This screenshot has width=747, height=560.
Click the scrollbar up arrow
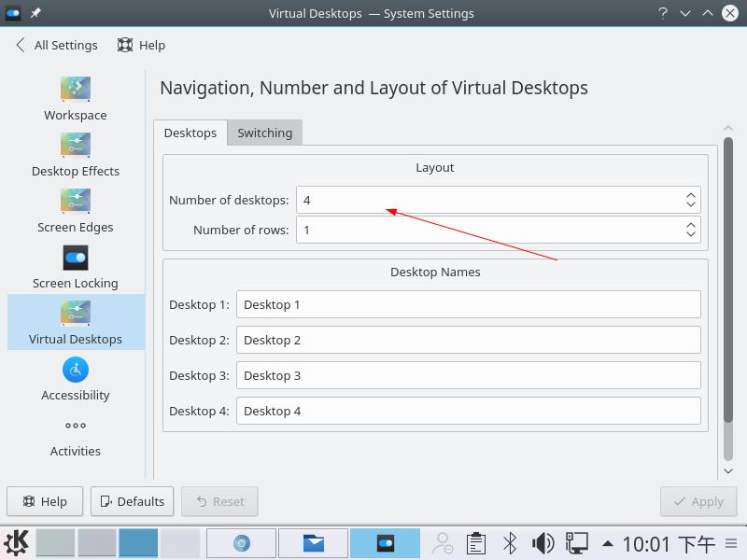tap(728, 128)
